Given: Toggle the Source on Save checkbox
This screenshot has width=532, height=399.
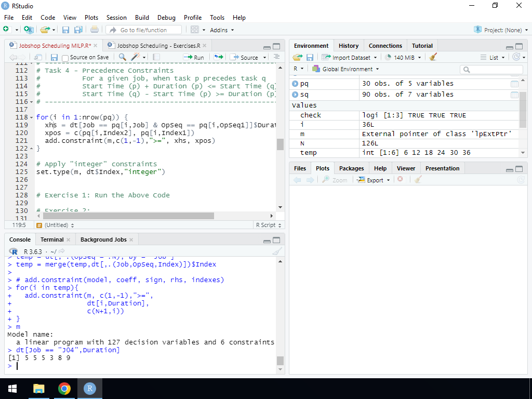Looking at the screenshot, I should coord(65,58).
